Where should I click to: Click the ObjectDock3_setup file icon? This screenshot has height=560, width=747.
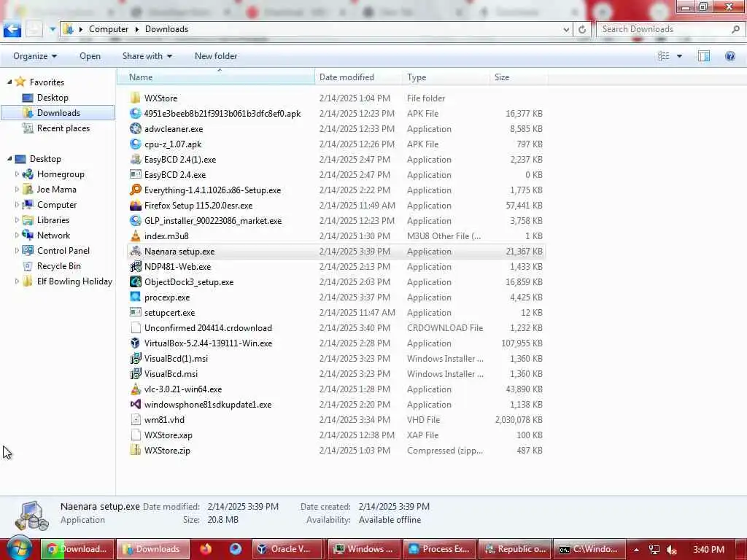point(135,282)
